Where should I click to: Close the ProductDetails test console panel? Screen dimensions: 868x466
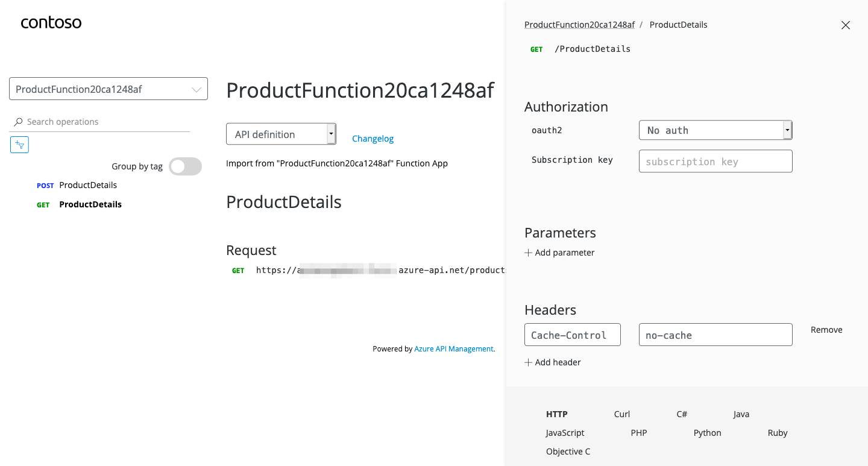pos(845,25)
